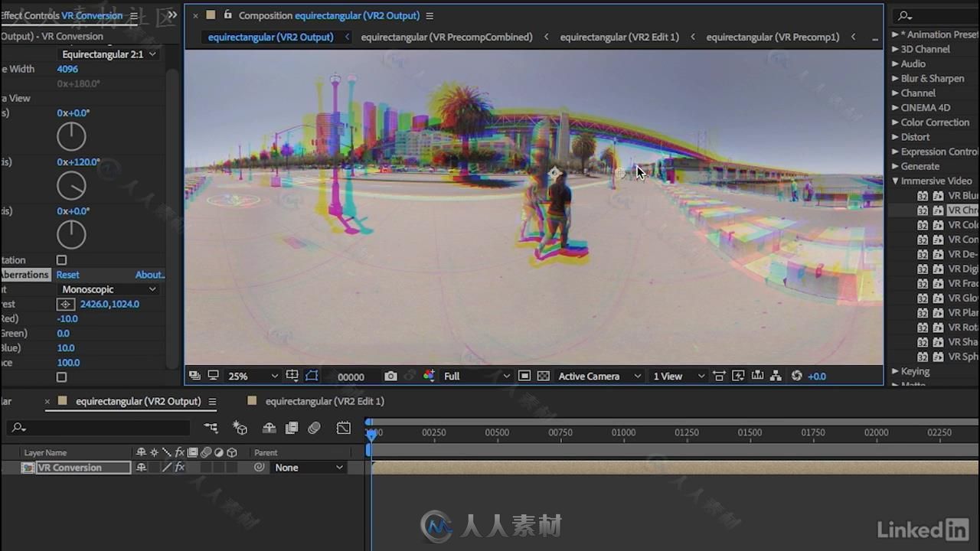The image size is (980, 551).
Task: Click the Reset link for effect
Action: click(x=67, y=275)
